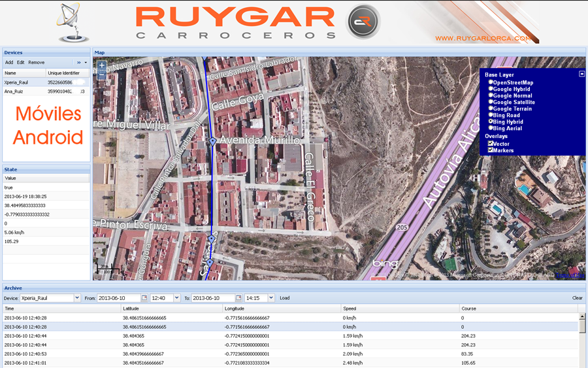Click Add in the Devices toolbar
Screen dimensions: 588x368
point(9,62)
